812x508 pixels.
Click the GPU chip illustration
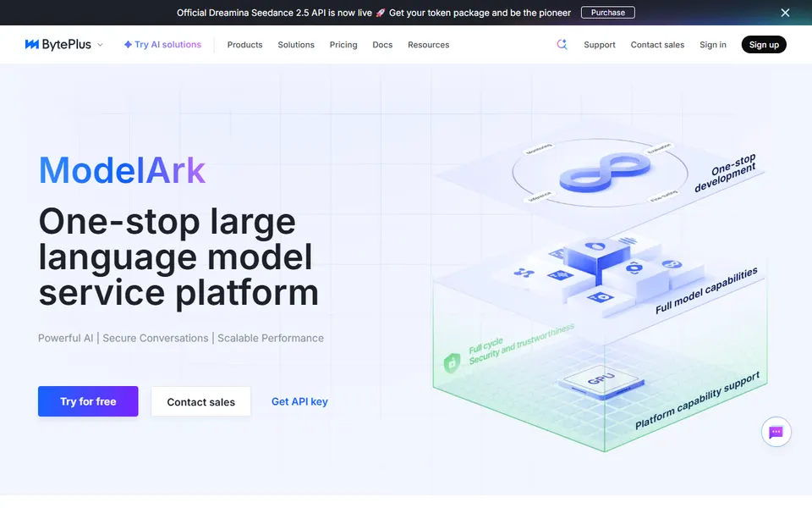click(x=601, y=383)
